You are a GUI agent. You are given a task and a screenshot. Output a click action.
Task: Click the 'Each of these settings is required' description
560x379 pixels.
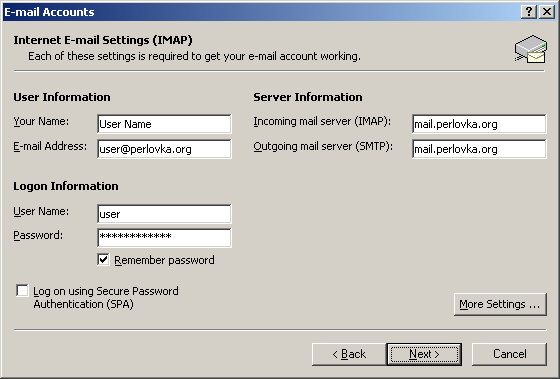click(x=194, y=56)
